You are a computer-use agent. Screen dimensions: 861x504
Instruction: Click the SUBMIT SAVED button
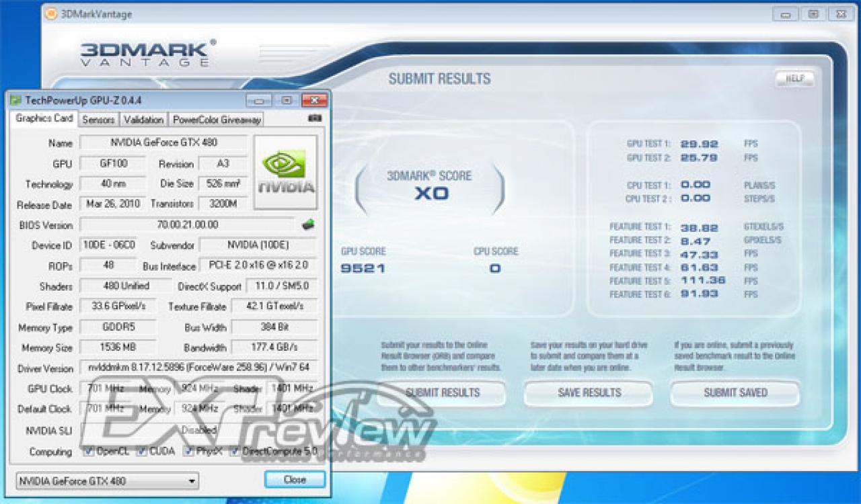click(x=735, y=393)
